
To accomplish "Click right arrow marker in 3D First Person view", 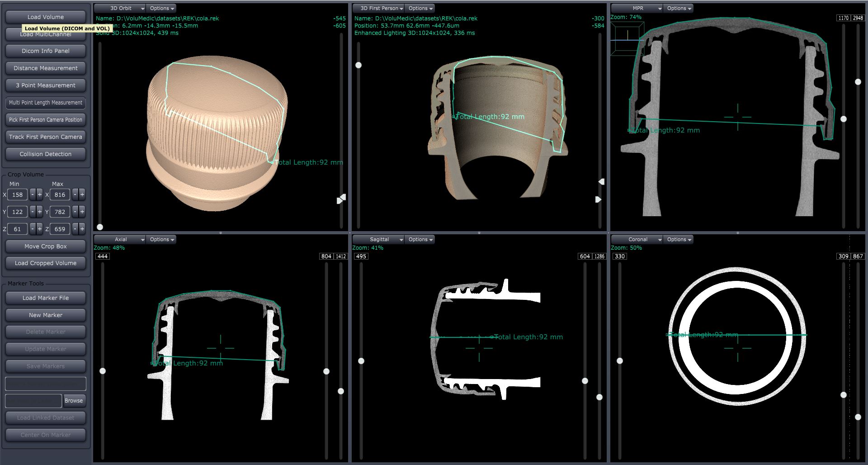I will (598, 199).
